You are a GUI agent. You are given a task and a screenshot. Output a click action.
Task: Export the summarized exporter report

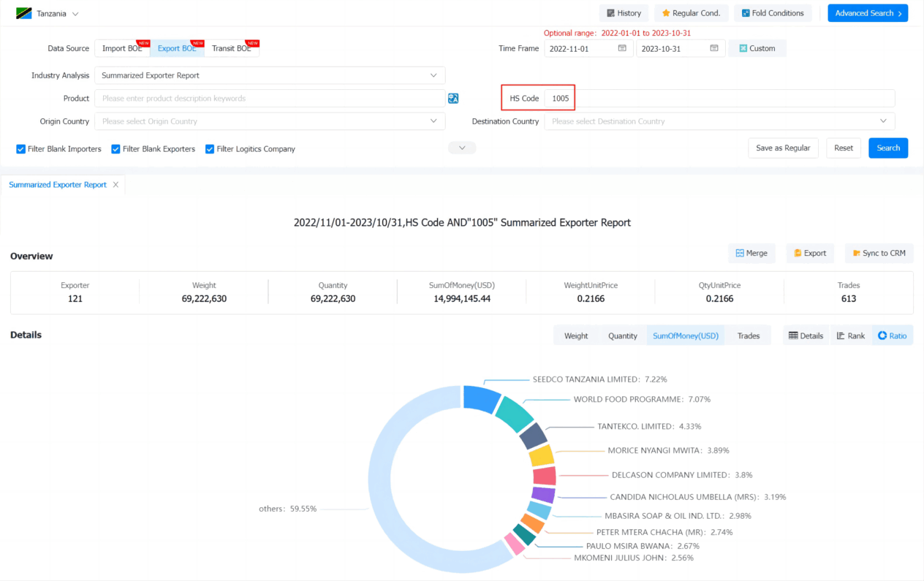[x=810, y=253]
